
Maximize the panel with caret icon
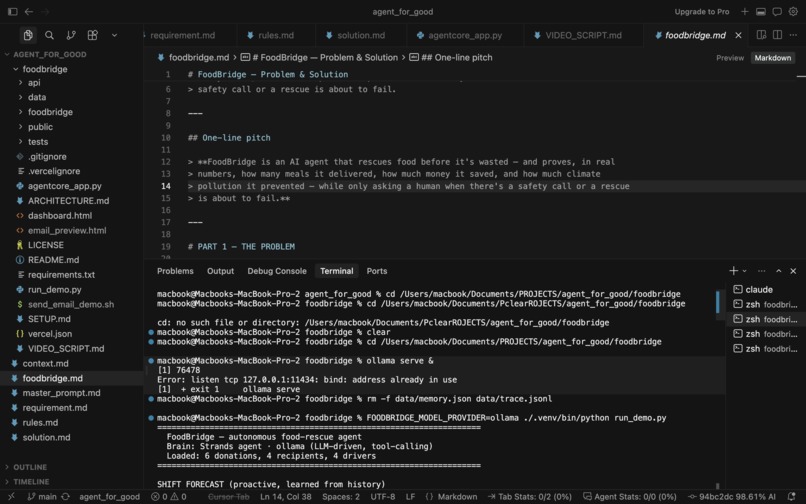click(x=778, y=271)
